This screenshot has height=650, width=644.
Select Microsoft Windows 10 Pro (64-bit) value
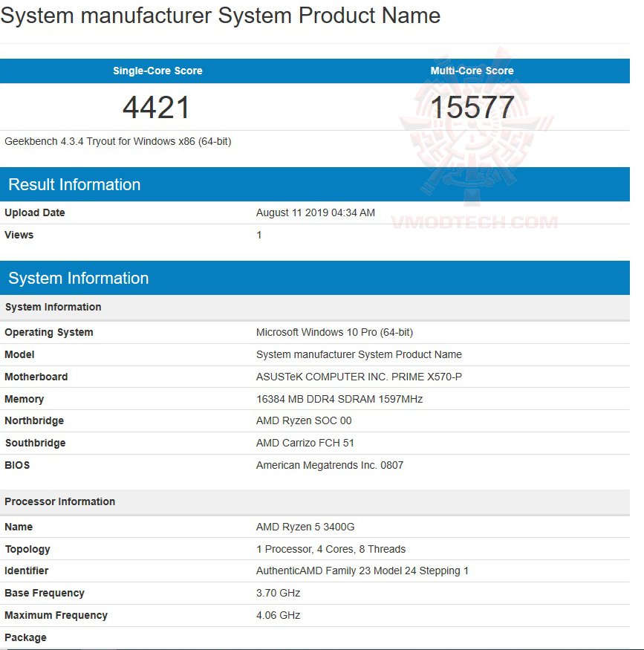coord(334,333)
